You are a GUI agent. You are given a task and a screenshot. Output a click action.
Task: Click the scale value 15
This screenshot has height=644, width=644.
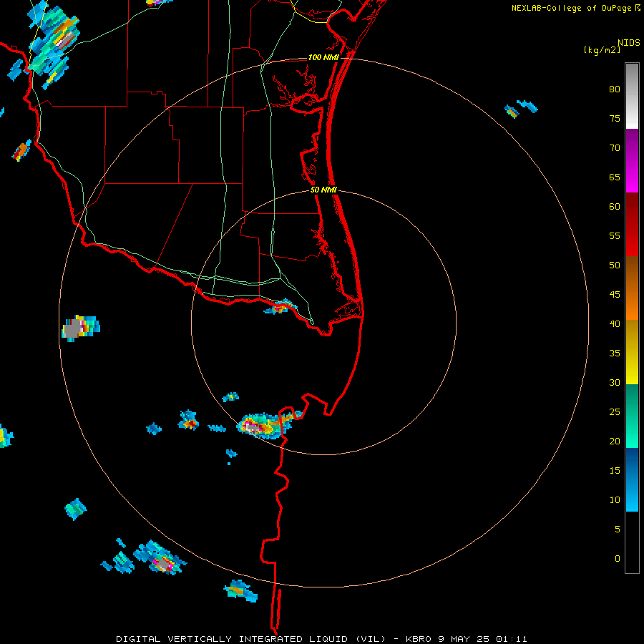[615, 470]
